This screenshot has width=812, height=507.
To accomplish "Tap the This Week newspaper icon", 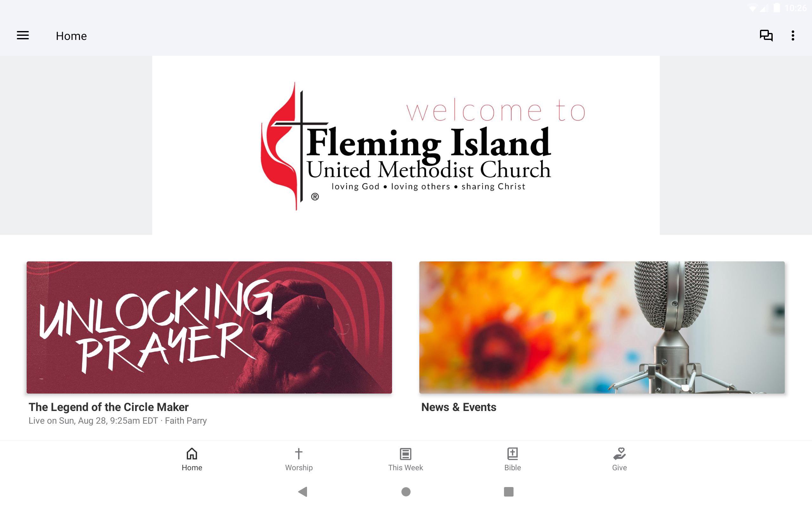I will [x=406, y=454].
